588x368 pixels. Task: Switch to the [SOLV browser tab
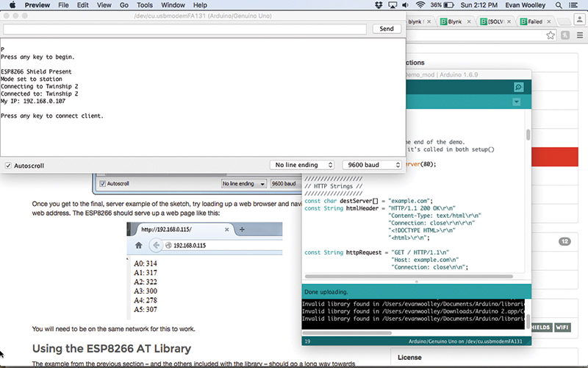[x=495, y=22]
